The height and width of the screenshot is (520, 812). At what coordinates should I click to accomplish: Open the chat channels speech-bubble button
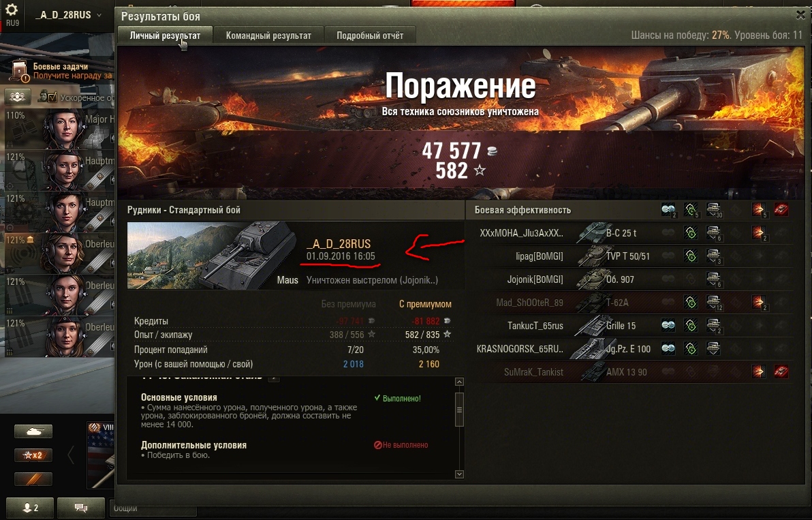[x=81, y=508]
